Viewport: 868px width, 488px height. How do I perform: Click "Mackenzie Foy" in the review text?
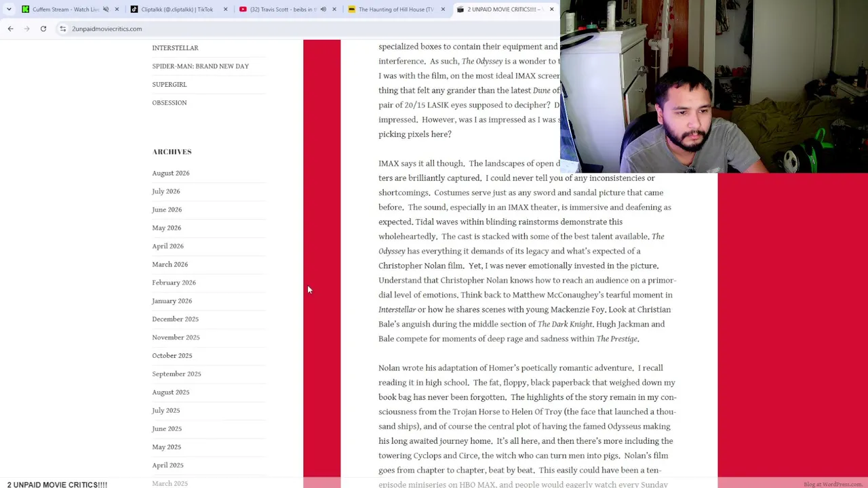point(577,310)
